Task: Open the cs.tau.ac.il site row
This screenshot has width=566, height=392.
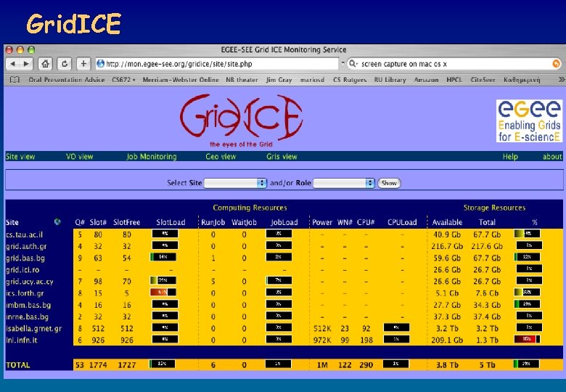Action: click(x=24, y=234)
